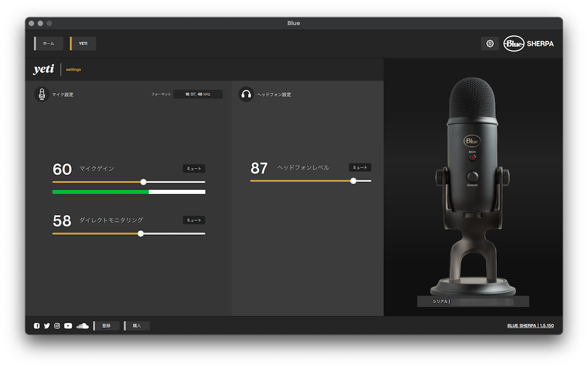Mute the マイクゲイン mic gain

pos(194,168)
